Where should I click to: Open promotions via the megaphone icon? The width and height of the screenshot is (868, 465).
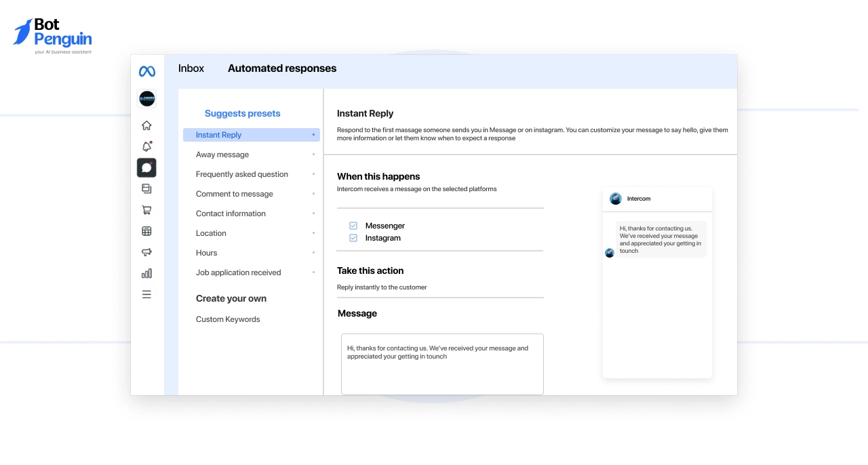pos(146,251)
